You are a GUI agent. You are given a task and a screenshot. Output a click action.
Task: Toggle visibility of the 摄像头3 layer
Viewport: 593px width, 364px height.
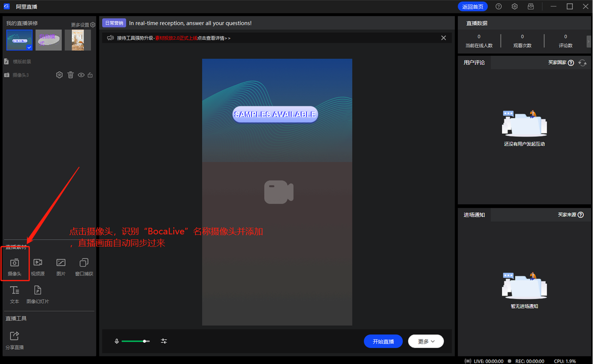tap(81, 75)
